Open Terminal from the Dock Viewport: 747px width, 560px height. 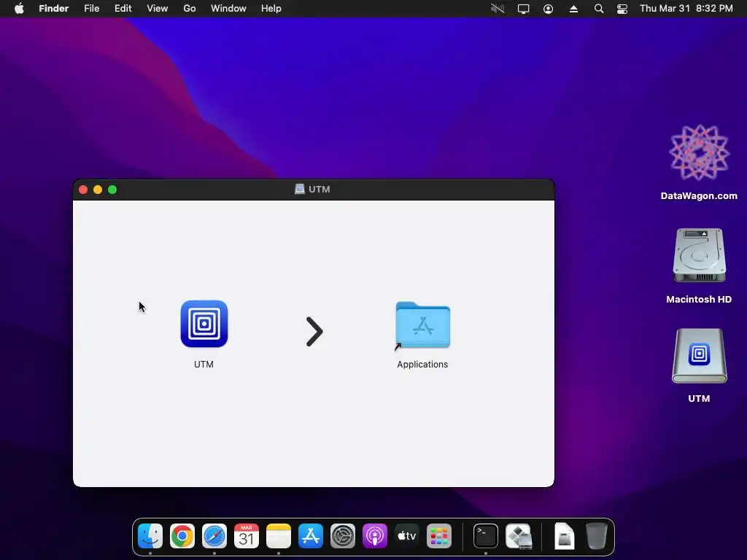point(485,536)
